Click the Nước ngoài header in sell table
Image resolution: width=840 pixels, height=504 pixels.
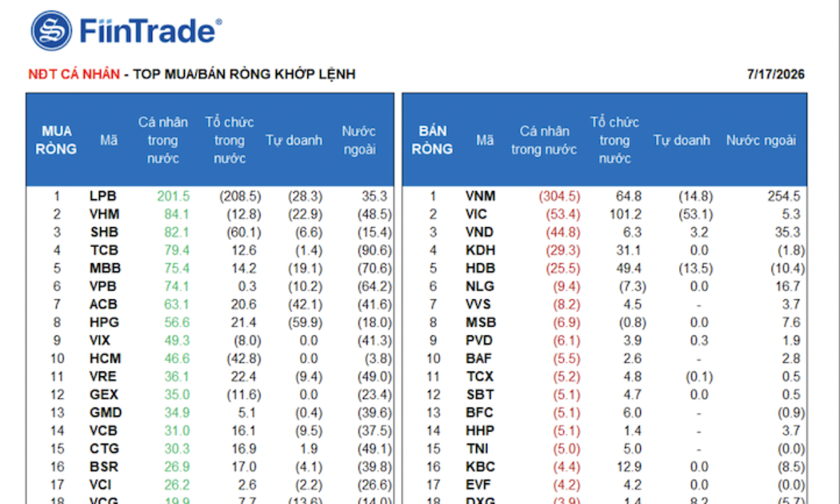(761, 140)
